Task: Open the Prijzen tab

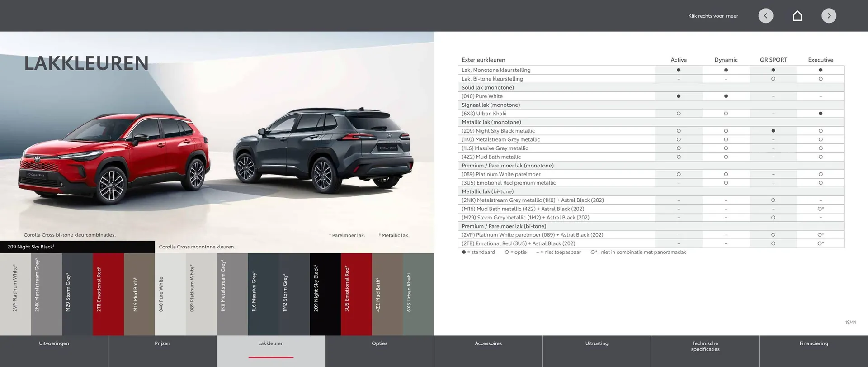Action: click(x=163, y=351)
